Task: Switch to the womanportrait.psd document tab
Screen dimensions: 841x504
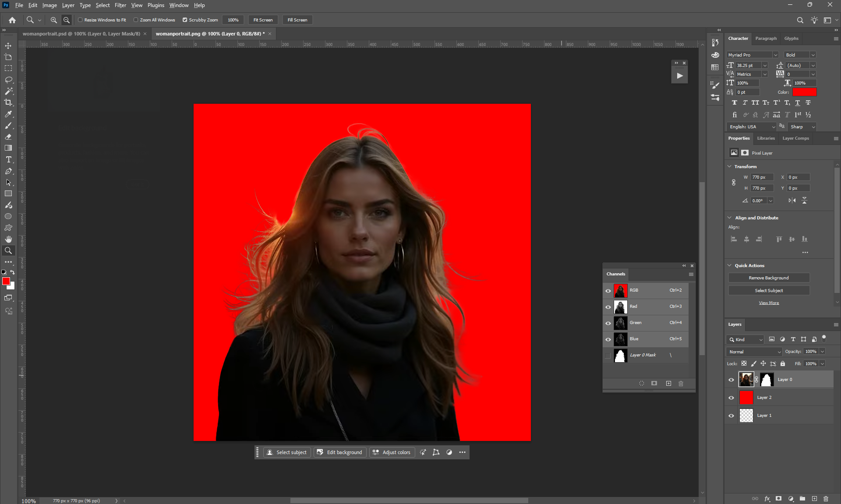Action: coord(81,34)
